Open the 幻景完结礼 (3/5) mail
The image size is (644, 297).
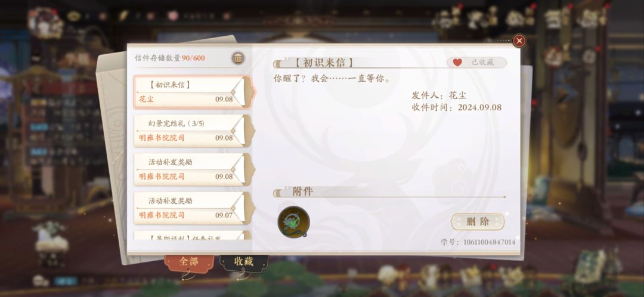[193, 131]
